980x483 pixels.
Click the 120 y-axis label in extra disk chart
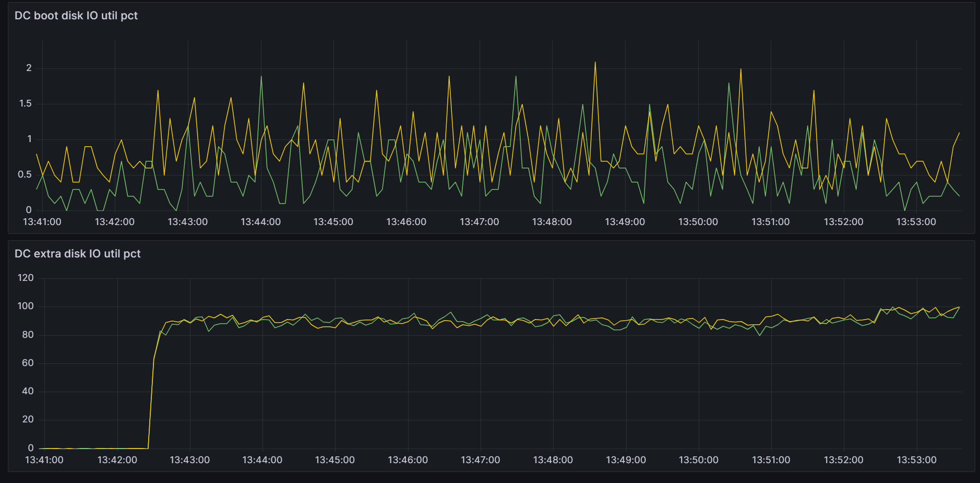click(26, 278)
